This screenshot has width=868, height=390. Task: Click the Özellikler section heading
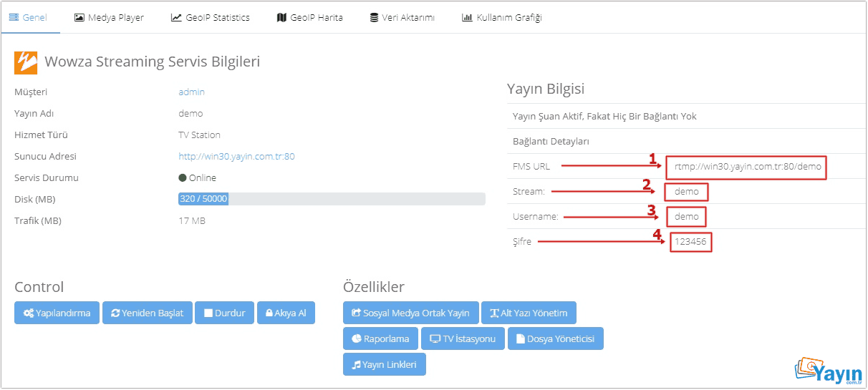coord(374,287)
